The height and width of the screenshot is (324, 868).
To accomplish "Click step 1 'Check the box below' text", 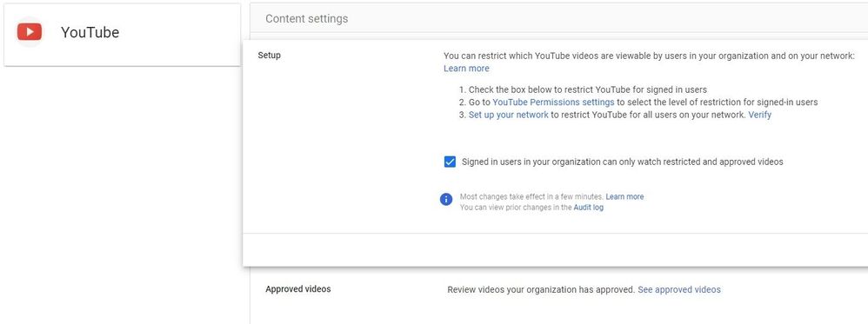I will click(588, 89).
